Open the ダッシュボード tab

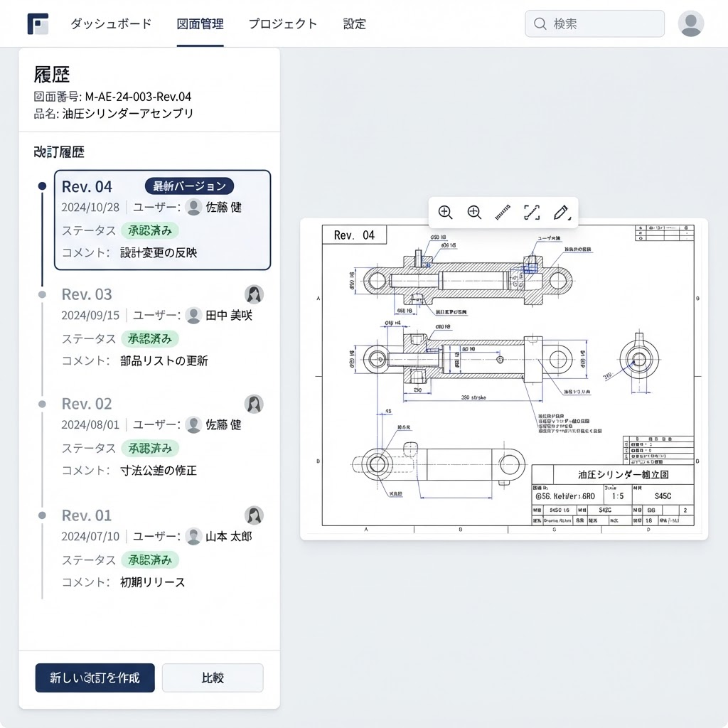point(111,23)
